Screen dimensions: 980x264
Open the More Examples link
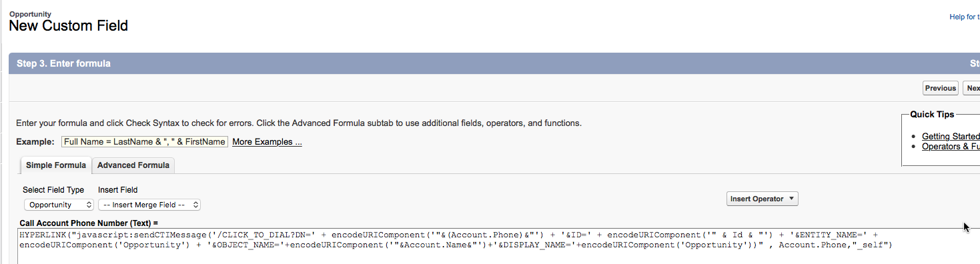pyautogui.click(x=267, y=142)
